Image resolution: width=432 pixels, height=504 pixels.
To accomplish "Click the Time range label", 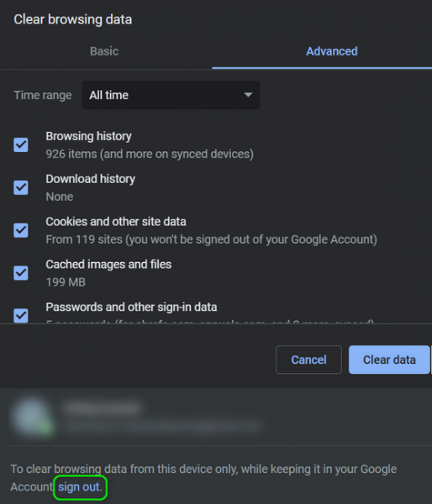I will pyautogui.click(x=43, y=95).
